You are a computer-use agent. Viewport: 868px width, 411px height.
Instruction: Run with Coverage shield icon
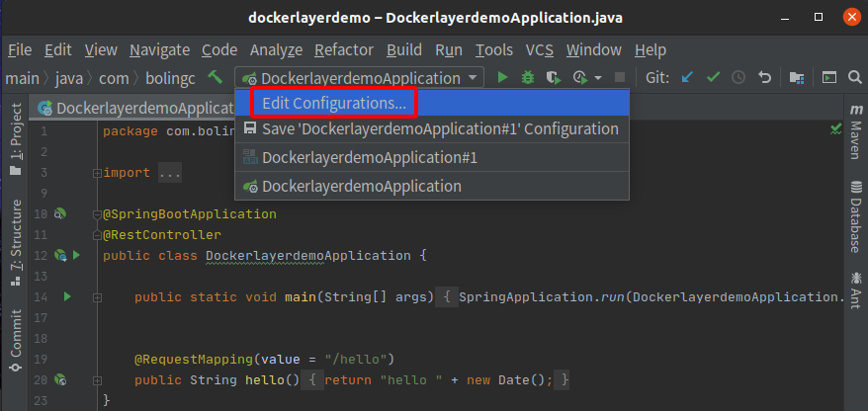(554, 78)
